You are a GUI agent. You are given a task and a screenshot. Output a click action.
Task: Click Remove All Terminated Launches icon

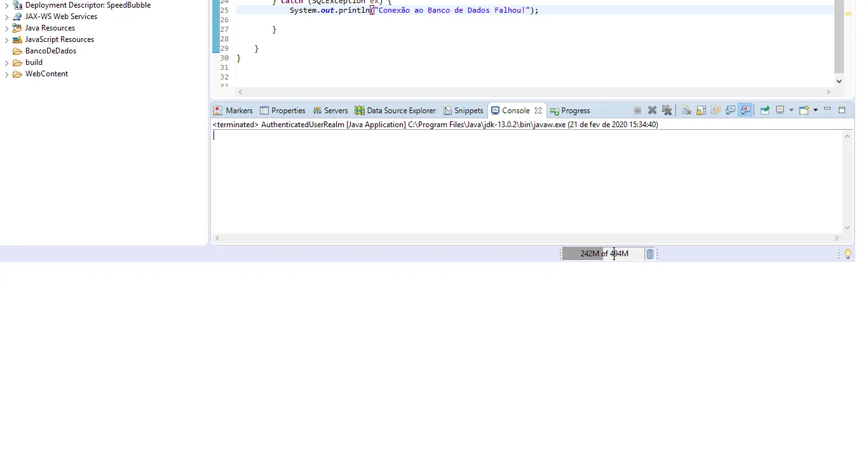[x=667, y=111]
